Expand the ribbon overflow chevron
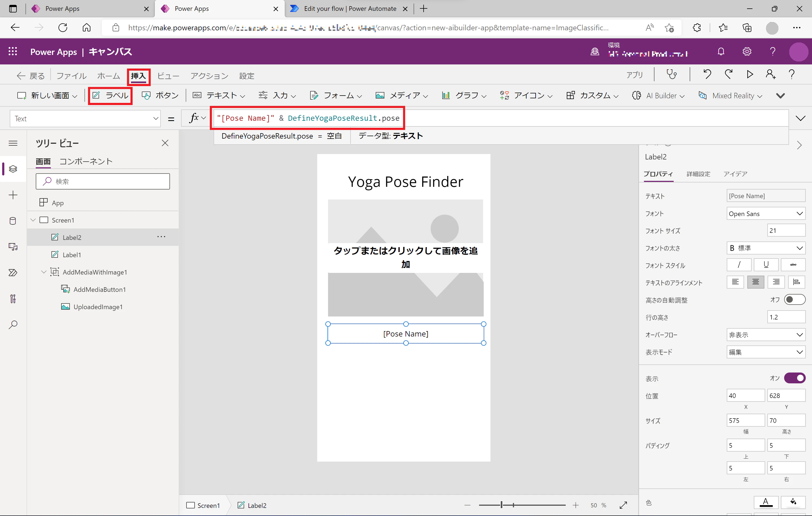 click(780, 96)
